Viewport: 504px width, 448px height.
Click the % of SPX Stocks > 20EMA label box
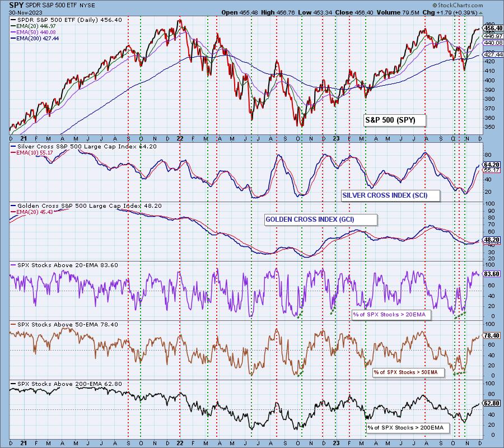391,315
